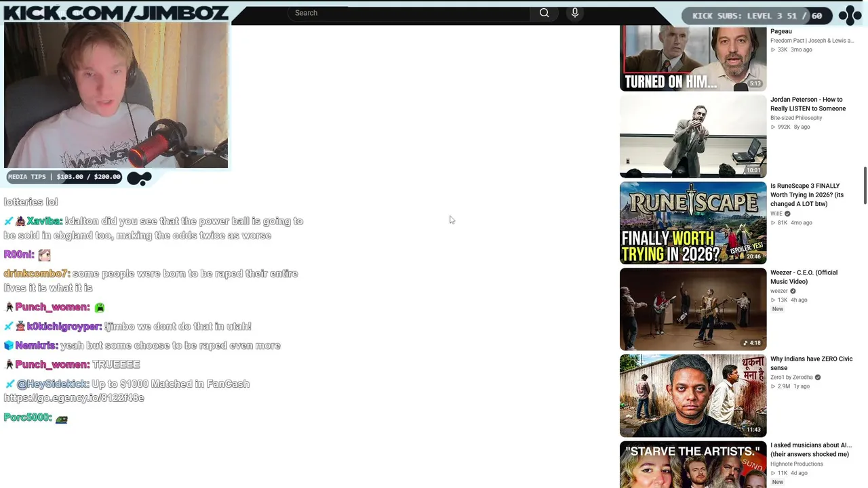Image resolution: width=868 pixels, height=488 pixels.
Task: Click the Nemkris username in chat
Action: 37,346
